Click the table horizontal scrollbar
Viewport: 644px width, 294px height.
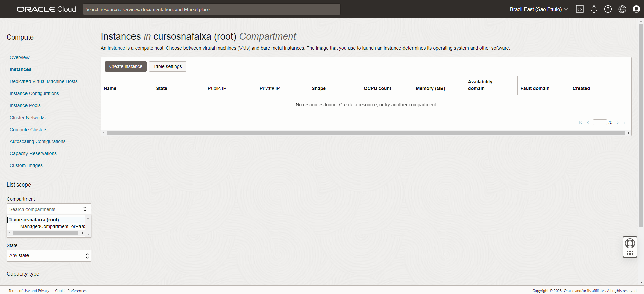coord(366,133)
